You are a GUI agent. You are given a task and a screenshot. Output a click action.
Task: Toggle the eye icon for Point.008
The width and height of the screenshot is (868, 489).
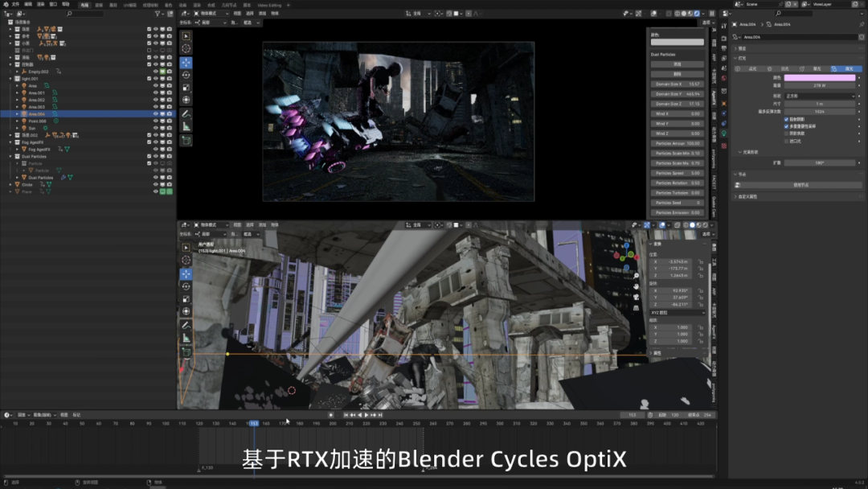click(156, 121)
